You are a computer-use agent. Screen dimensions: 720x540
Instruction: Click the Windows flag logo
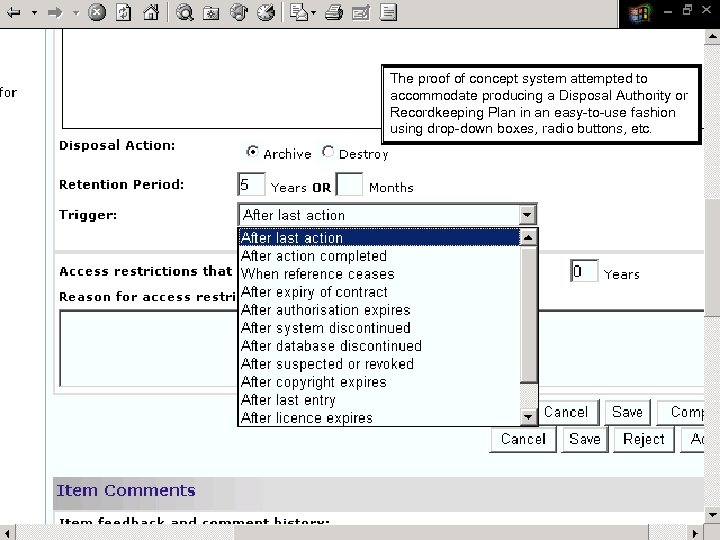pos(640,14)
